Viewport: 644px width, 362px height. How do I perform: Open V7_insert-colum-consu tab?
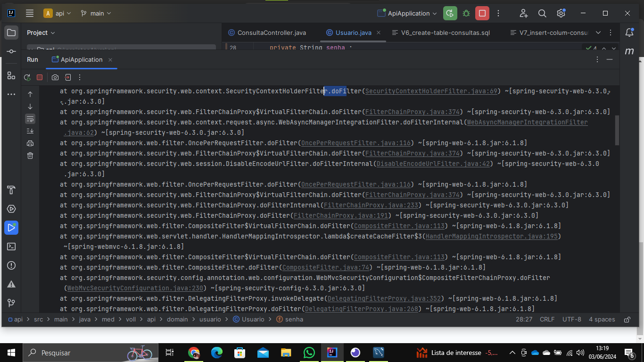549,33
